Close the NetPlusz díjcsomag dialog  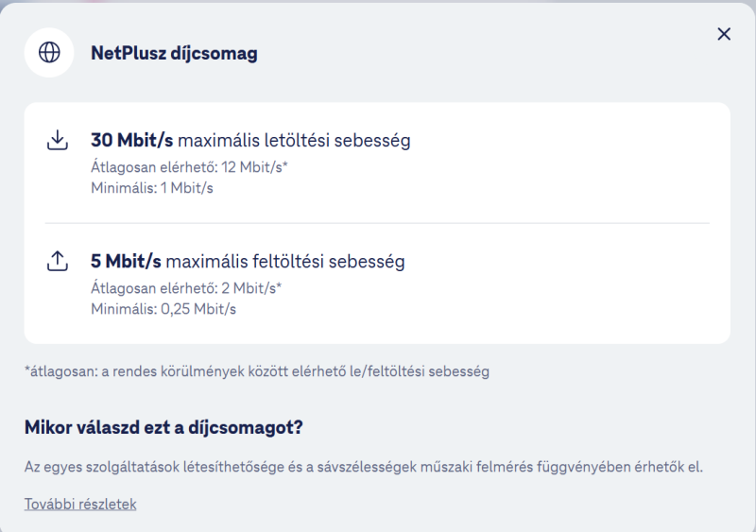[724, 34]
